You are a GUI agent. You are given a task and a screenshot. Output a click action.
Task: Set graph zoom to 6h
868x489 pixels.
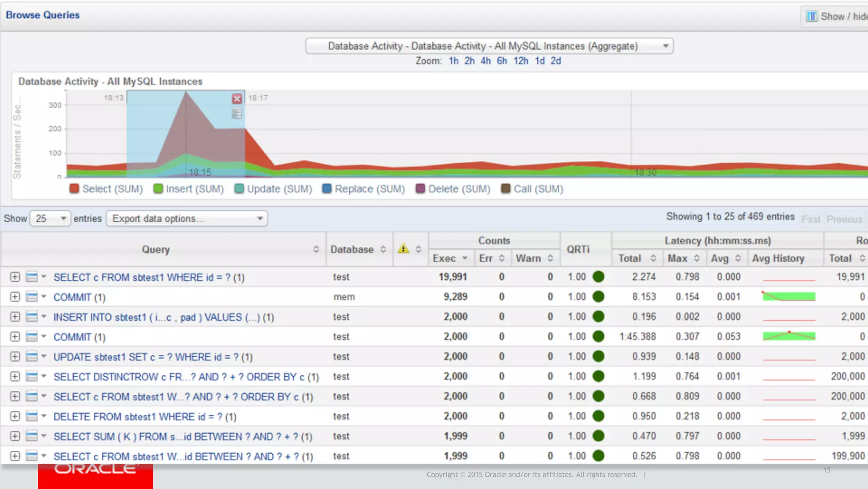[x=502, y=61]
